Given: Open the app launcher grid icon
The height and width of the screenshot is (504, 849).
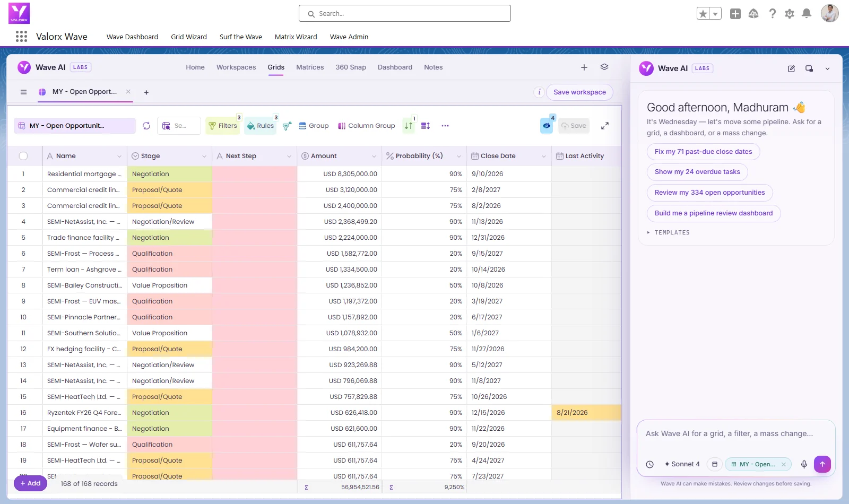Looking at the screenshot, I should tap(21, 36).
